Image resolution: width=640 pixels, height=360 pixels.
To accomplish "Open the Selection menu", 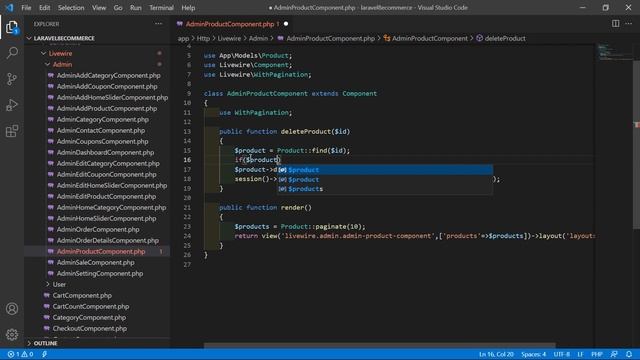I will (x=71, y=8).
